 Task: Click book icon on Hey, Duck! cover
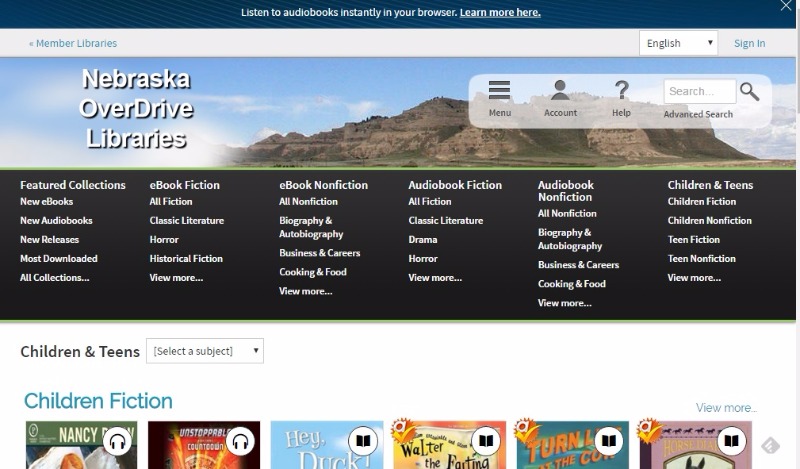pos(363,441)
